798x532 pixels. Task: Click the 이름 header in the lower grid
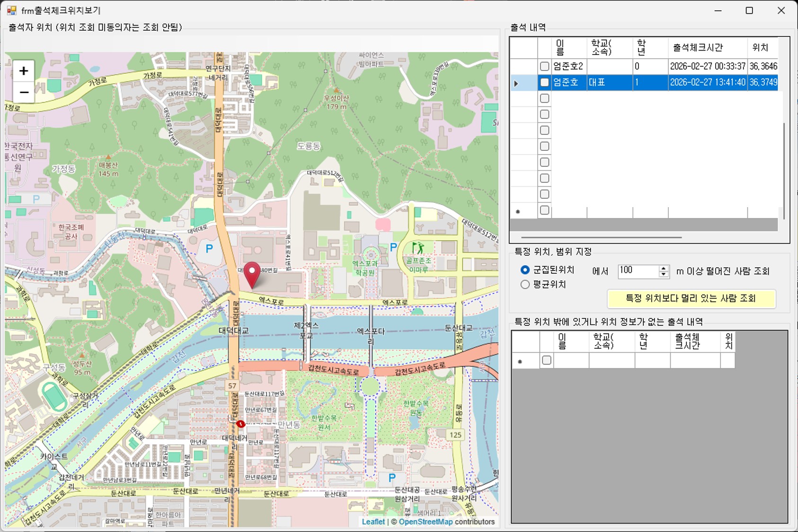[x=571, y=341]
